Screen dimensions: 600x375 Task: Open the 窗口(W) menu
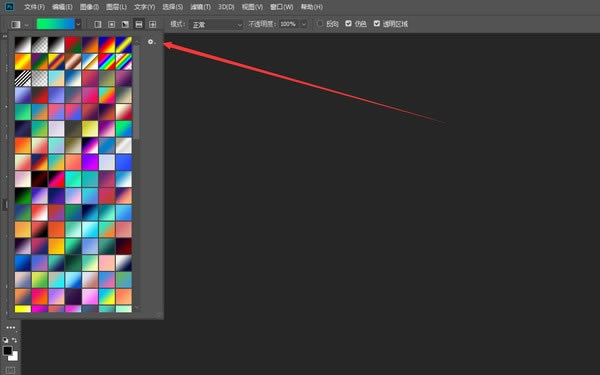point(282,7)
